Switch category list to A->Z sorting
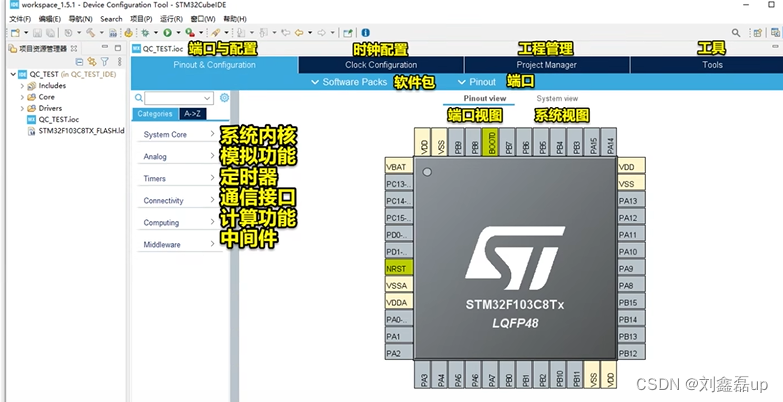Screen dimensions: 783x402 (193, 114)
